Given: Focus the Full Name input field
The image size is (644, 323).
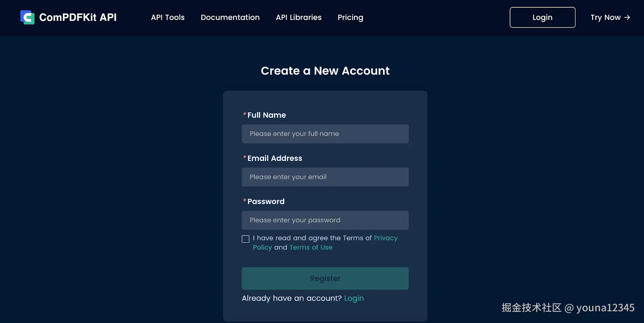Looking at the screenshot, I should [x=325, y=134].
